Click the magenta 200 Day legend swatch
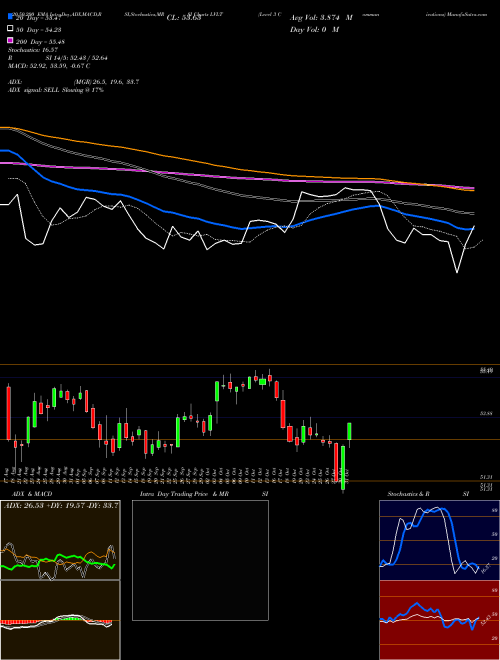500x660 pixels. tap(10, 41)
